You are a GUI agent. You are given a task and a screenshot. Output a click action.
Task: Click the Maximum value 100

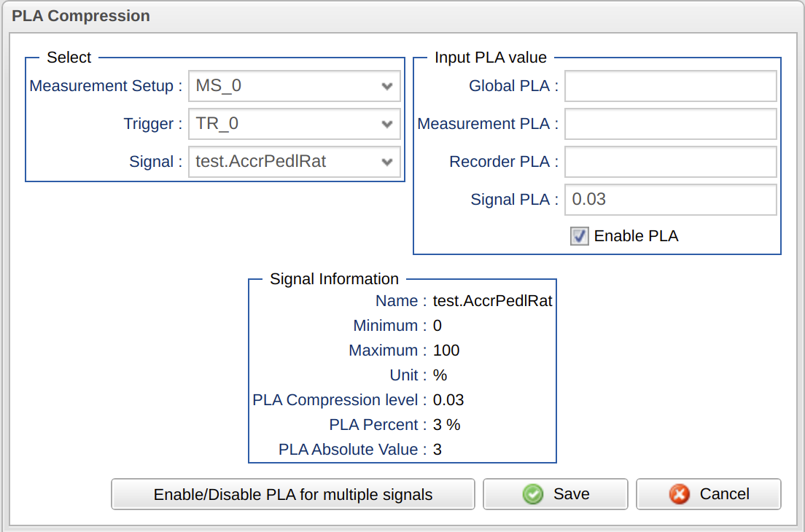click(x=446, y=351)
